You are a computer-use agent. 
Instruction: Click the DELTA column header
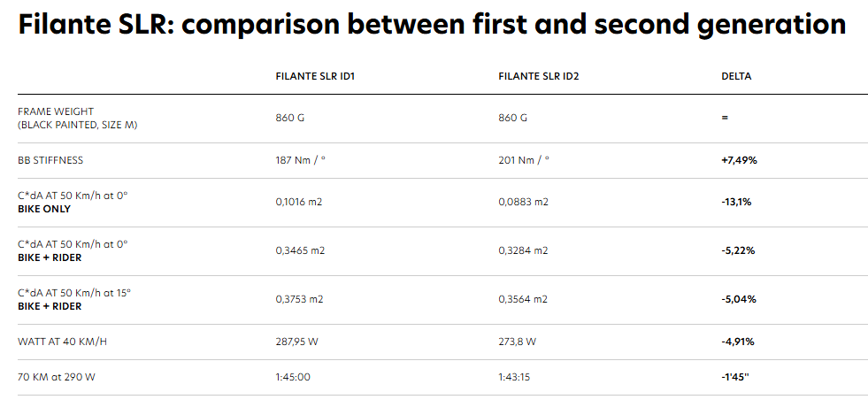pyautogui.click(x=736, y=77)
